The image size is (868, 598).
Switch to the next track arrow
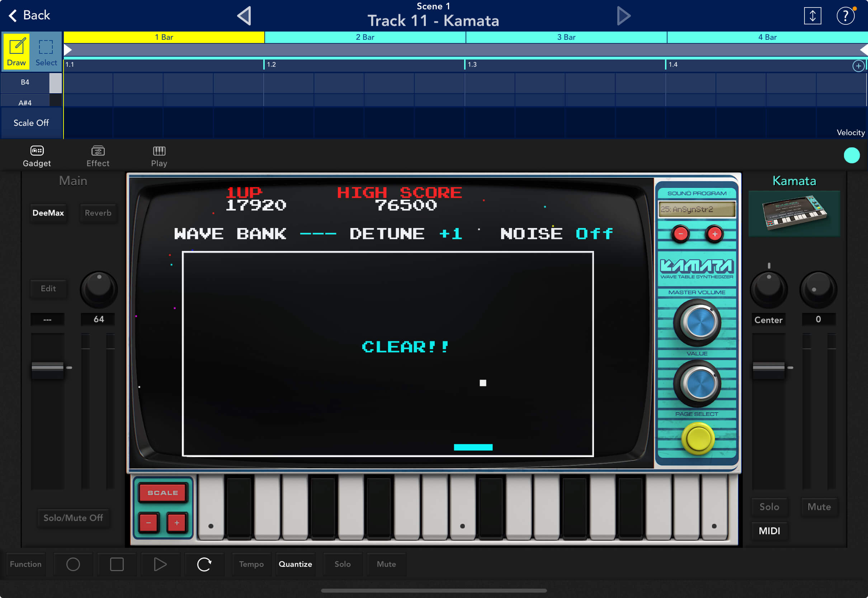click(x=623, y=16)
